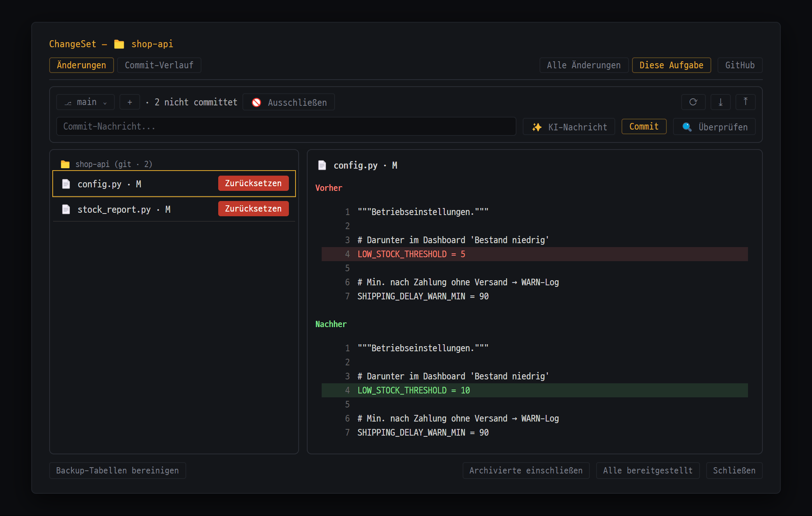Click the Schließen button

(734, 471)
